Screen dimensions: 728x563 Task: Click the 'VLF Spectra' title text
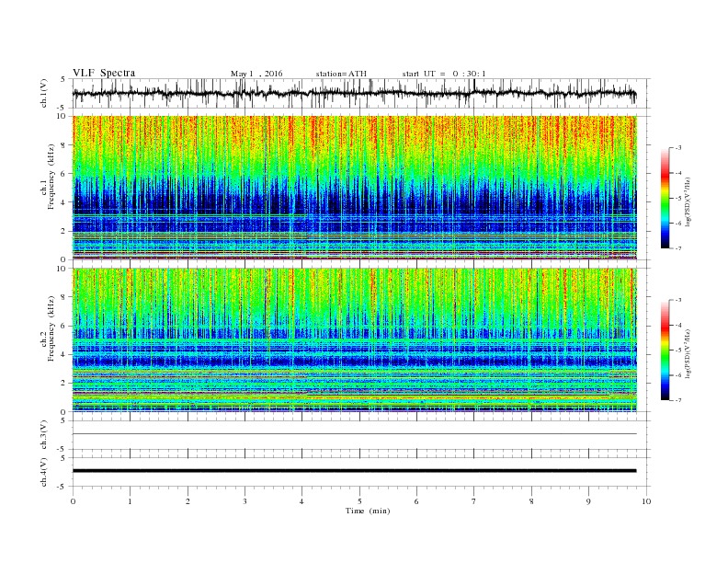tap(104, 73)
